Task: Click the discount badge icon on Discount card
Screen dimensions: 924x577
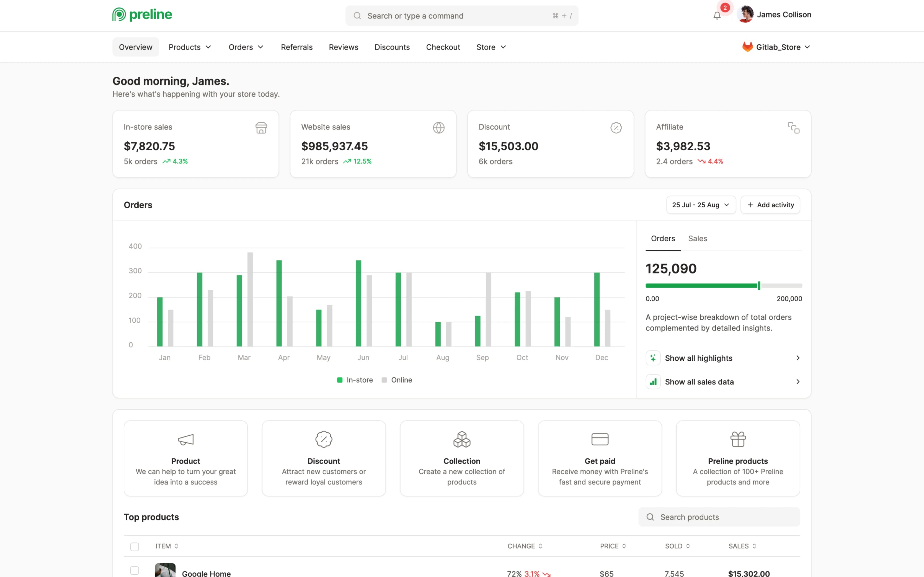Action: 616,127
